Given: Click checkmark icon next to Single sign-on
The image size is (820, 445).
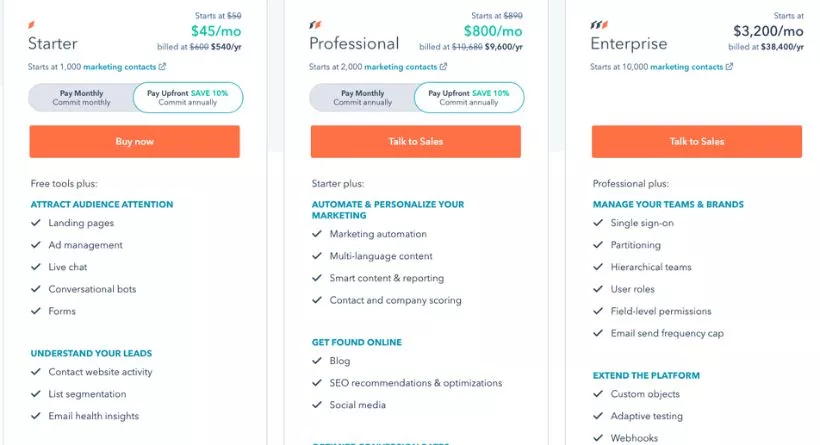Looking at the screenshot, I should 598,223.
